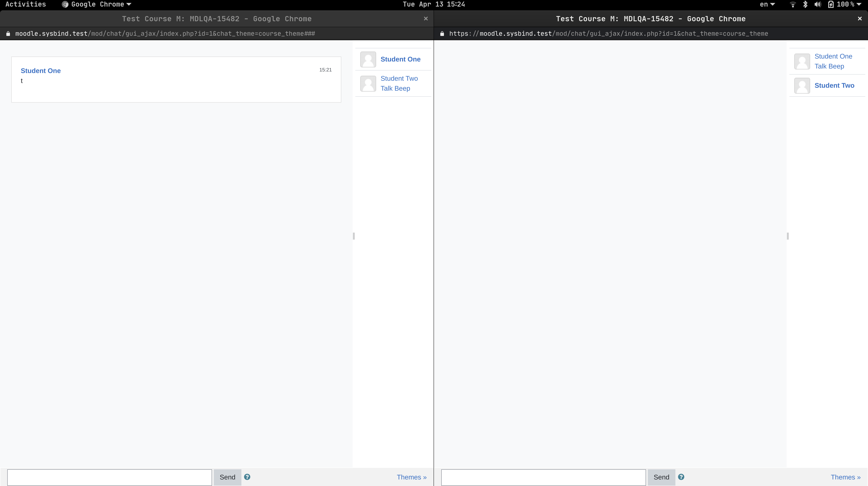
Task: Click Send button in left chat window
Action: (227, 477)
